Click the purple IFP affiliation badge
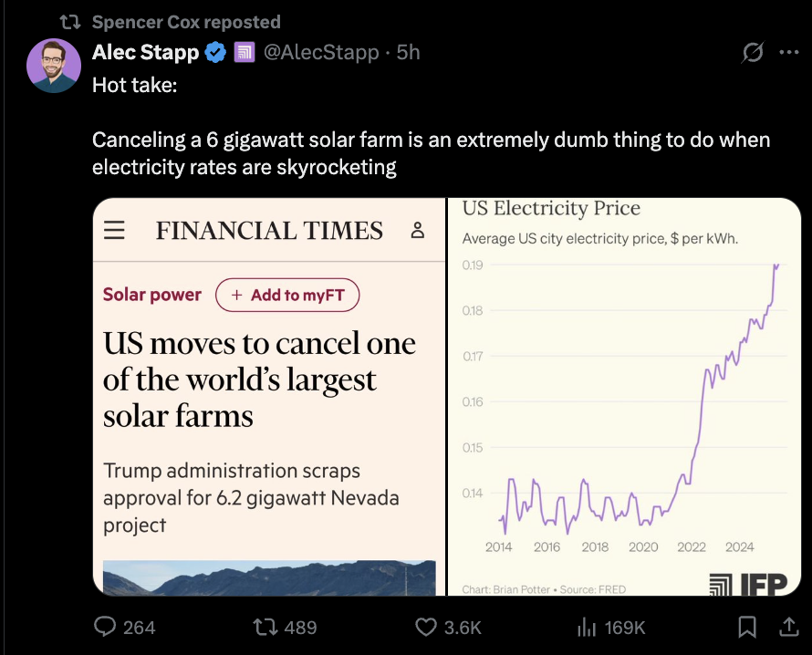 point(244,52)
